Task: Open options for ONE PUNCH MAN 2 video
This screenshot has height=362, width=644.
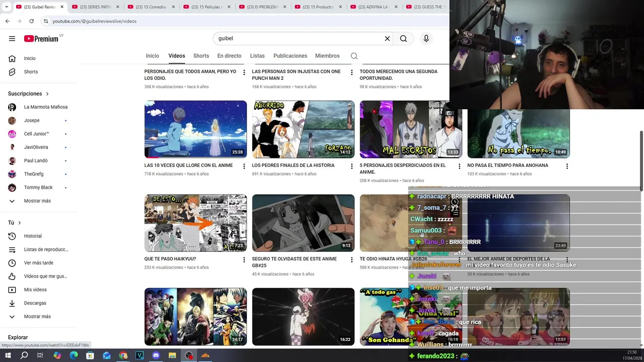Action: [352, 73]
